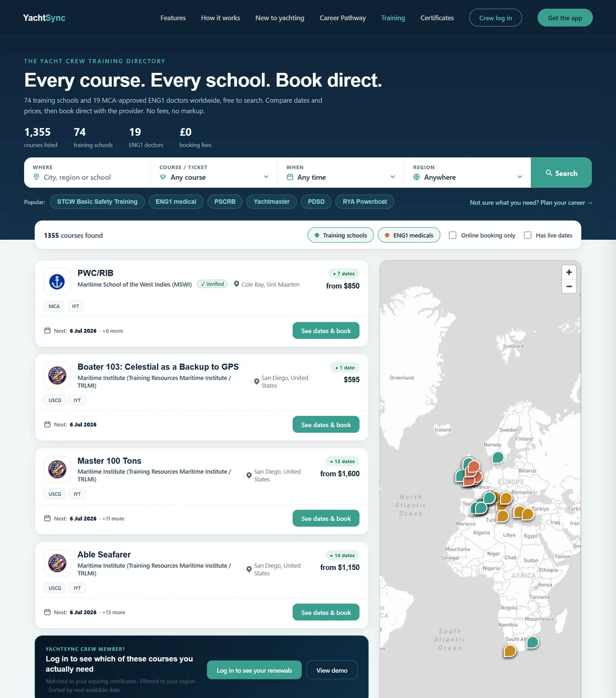The width and height of the screenshot is (616, 698).
Task: Toggle the ENG1 medicals filter
Action: tap(409, 235)
